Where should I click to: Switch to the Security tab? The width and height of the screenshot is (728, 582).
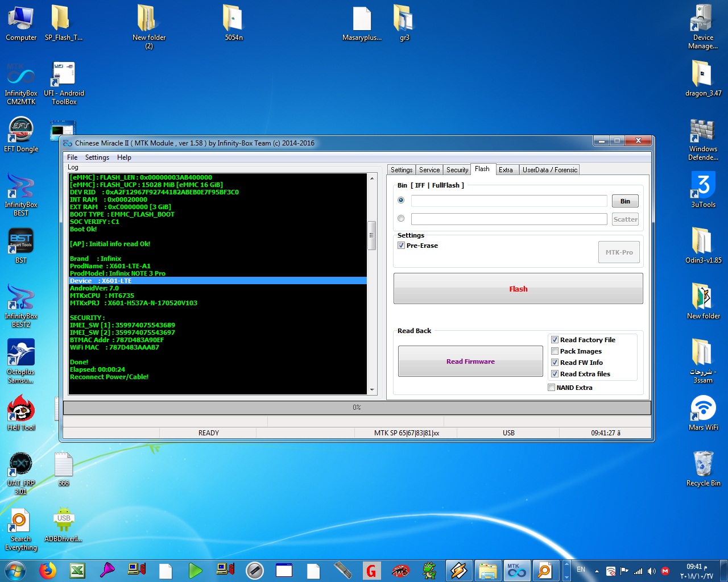457,170
